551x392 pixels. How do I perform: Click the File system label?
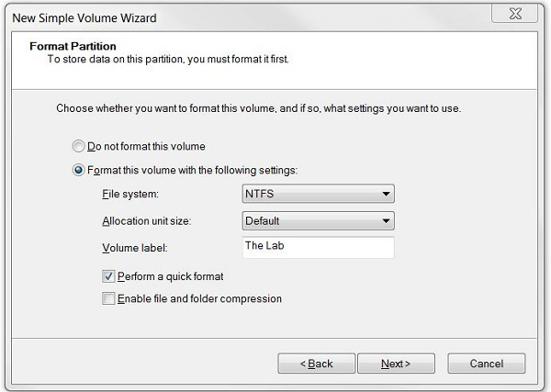coord(130,194)
